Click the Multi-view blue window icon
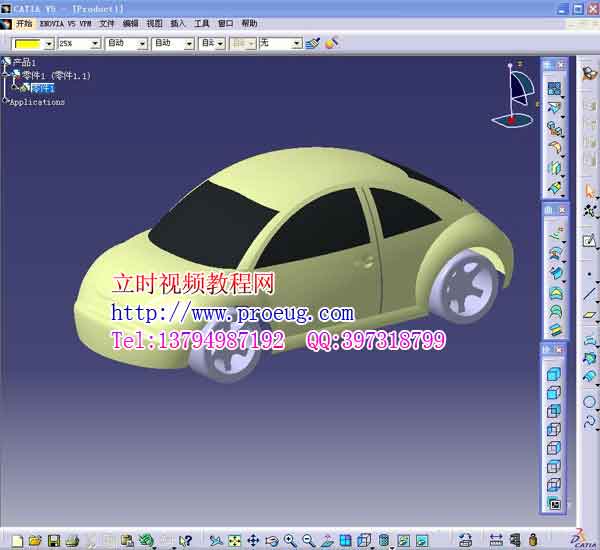 [x=346, y=540]
